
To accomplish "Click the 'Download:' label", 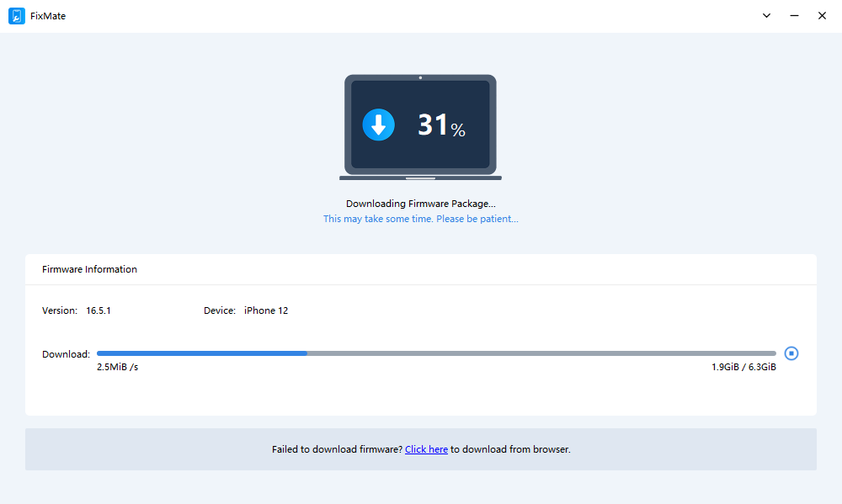I will (66, 354).
